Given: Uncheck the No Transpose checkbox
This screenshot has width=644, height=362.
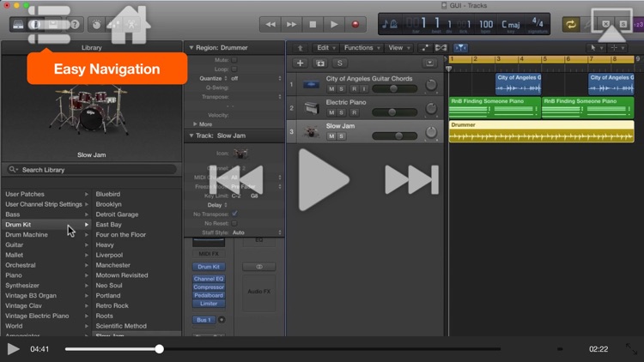Looking at the screenshot, I should click(234, 214).
